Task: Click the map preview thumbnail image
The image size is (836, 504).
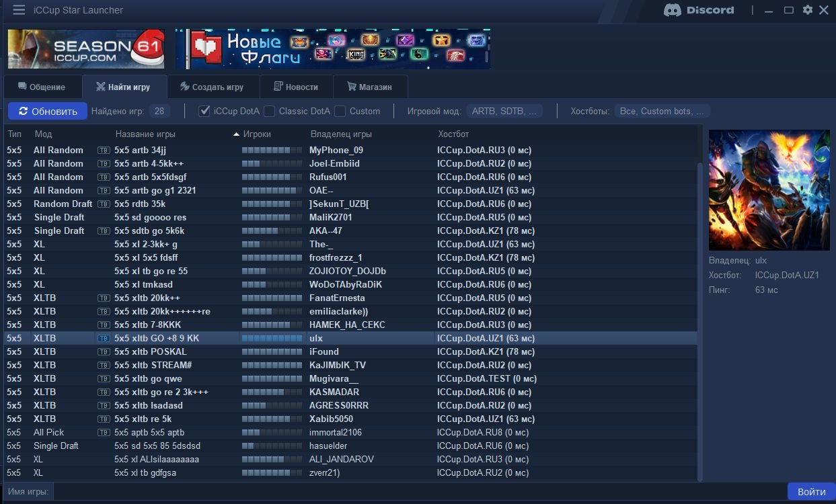Action: pyautogui.click(x=769, y=190)
